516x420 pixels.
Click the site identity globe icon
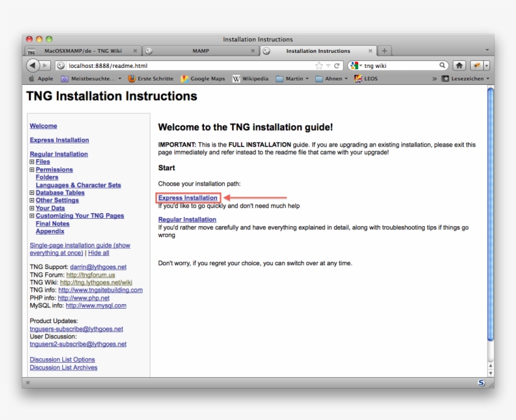61,66
